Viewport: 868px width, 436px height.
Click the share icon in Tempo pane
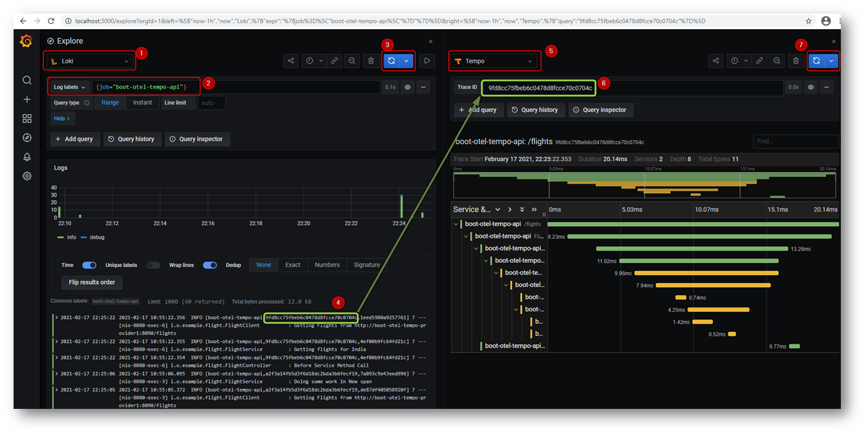(x=716, y=61)
